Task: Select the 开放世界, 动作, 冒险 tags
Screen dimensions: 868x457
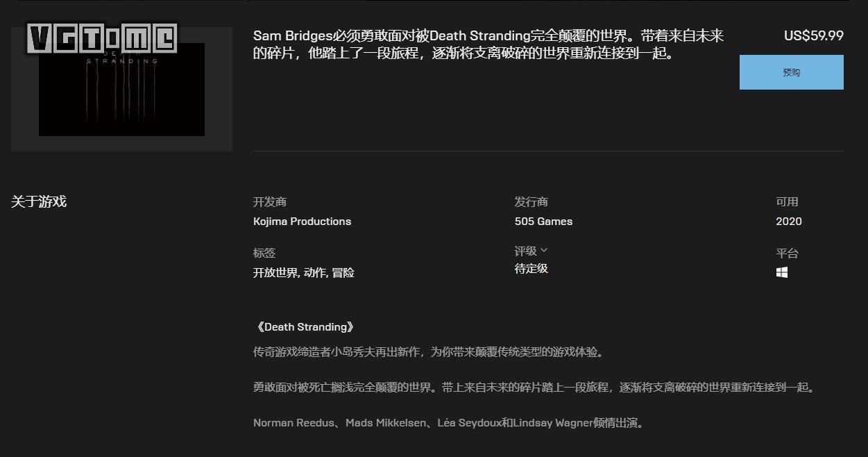Action: tap(304, 273)
